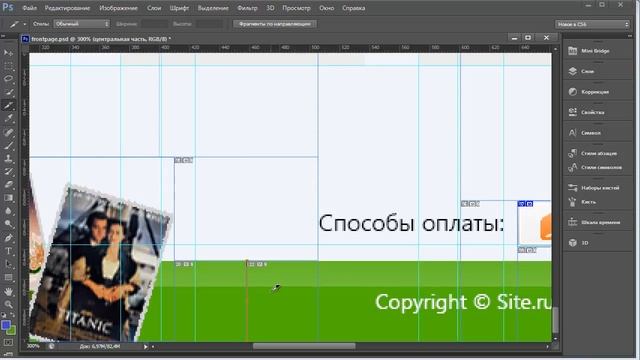Click the Ps application logo
Image resolution: width=640 pixels, height=360 pixels.
tap(7, 7)
